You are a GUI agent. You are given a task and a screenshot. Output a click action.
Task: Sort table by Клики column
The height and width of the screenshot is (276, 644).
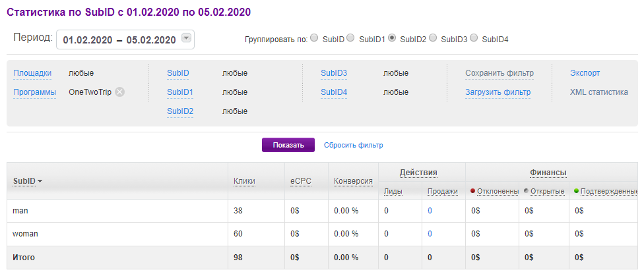244,181
